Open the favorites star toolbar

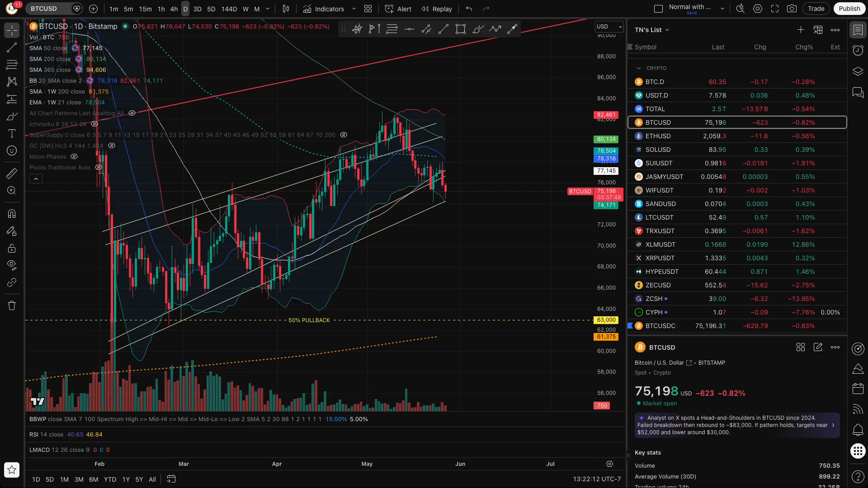[12, 470]
